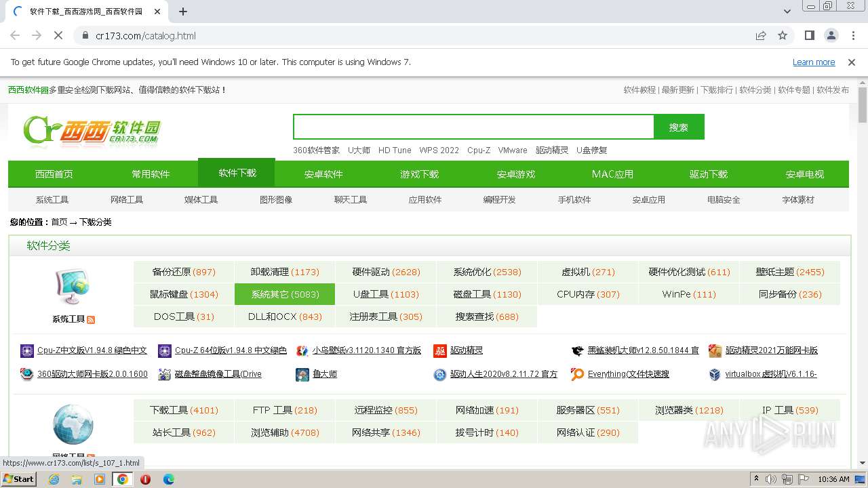
Task: Open the Windows Start menu
Action: tap(18, 479)
